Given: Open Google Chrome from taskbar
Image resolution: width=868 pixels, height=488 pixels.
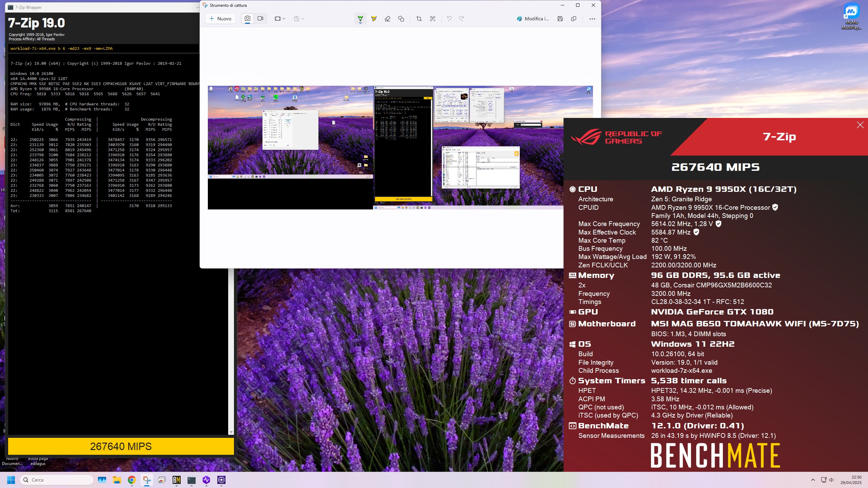Looking at the screenshot, I should pos(132,480).
